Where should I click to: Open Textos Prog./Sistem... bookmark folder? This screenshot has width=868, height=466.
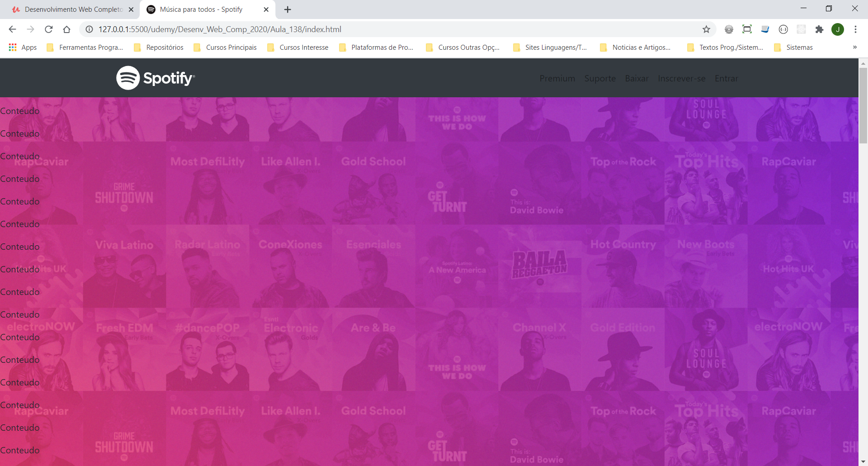click(x=725, y=48)
